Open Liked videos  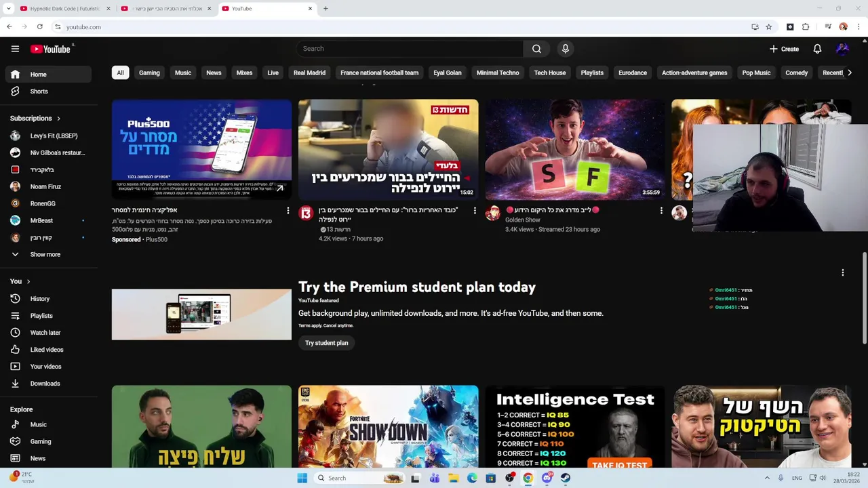coord(47,350)
